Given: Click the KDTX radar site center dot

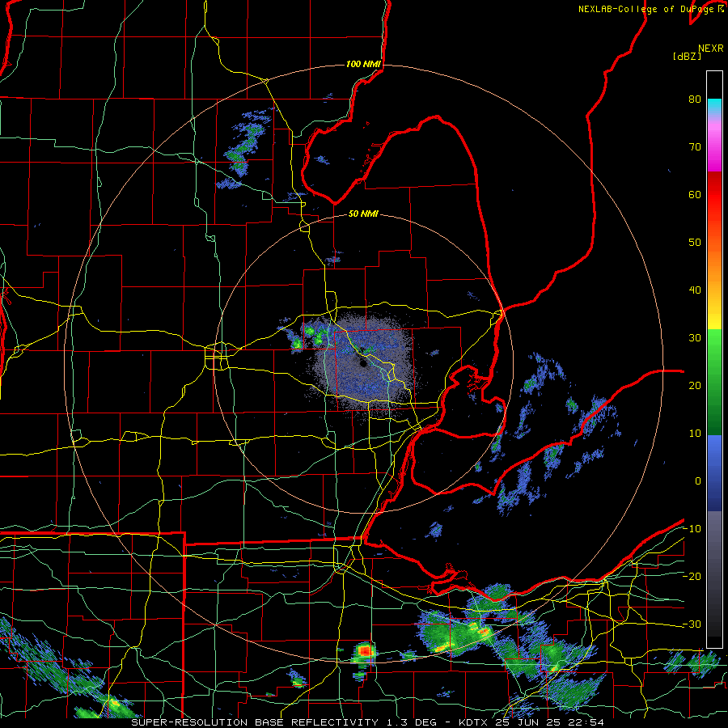Looking at the screenshot, I should [362, 363].
